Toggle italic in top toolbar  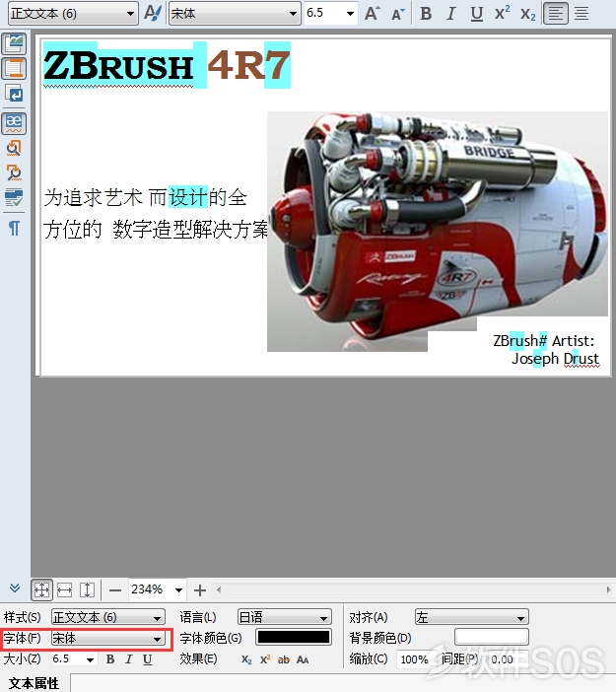click(x=451, y=14)
